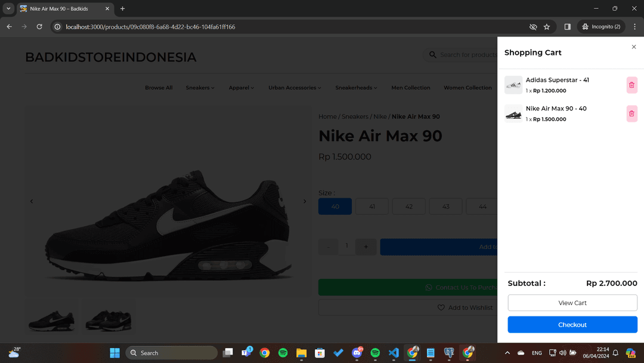Open Discord from the taskbar
The width and height of the screenshot is (644, 363).
(x=357, y=353)
